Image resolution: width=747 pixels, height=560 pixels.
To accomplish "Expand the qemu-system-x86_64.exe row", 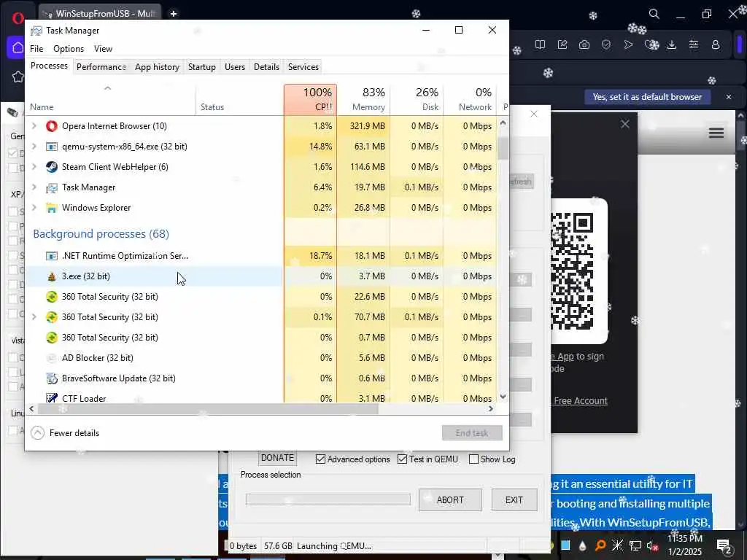I will tap(34, 147).
